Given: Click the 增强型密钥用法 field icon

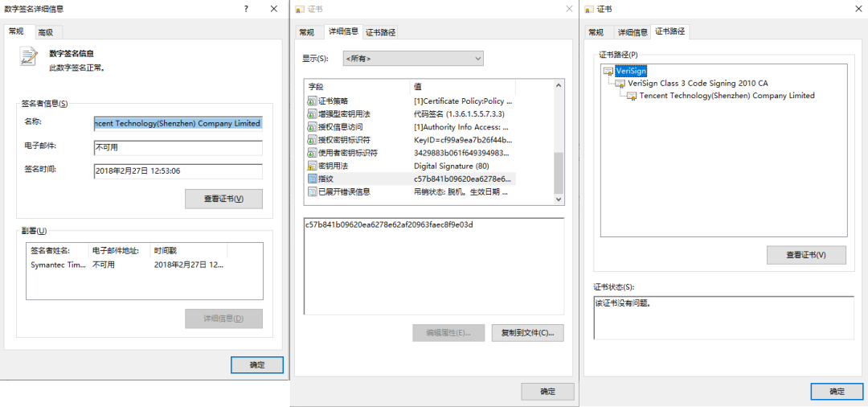Looking at the screenshot, I should click(x=312, y=114).
